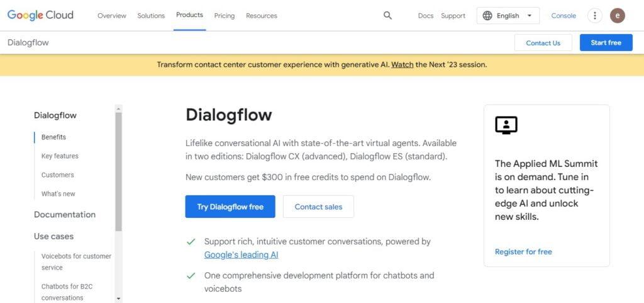Select Key features in sidebar

point(60,156)
